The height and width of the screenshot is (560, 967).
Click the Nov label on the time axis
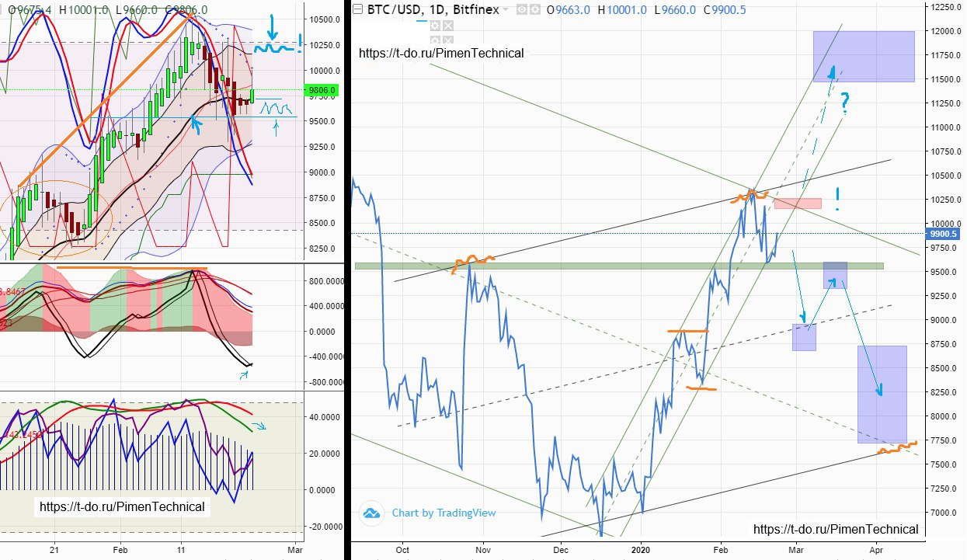coord(483,548)
